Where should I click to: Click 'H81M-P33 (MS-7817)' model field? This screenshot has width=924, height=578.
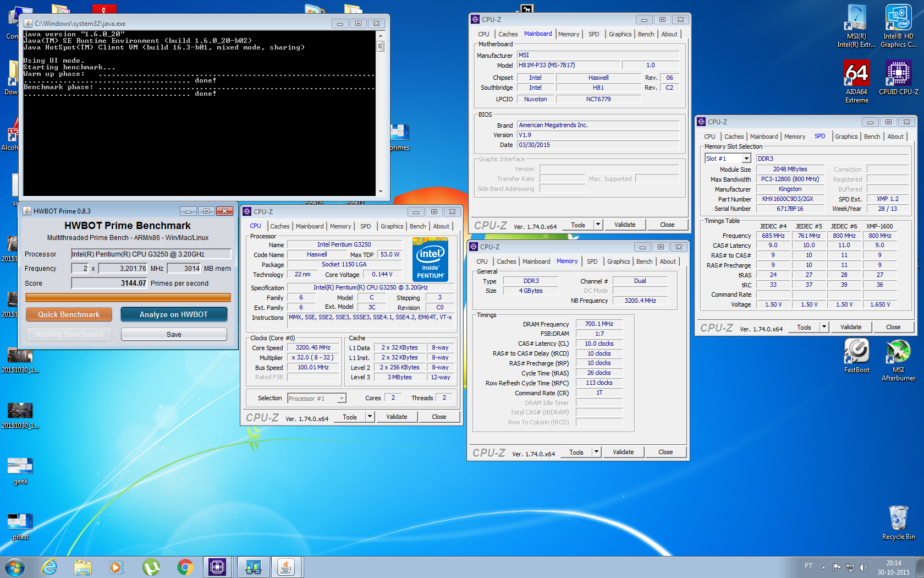point(569,65)
